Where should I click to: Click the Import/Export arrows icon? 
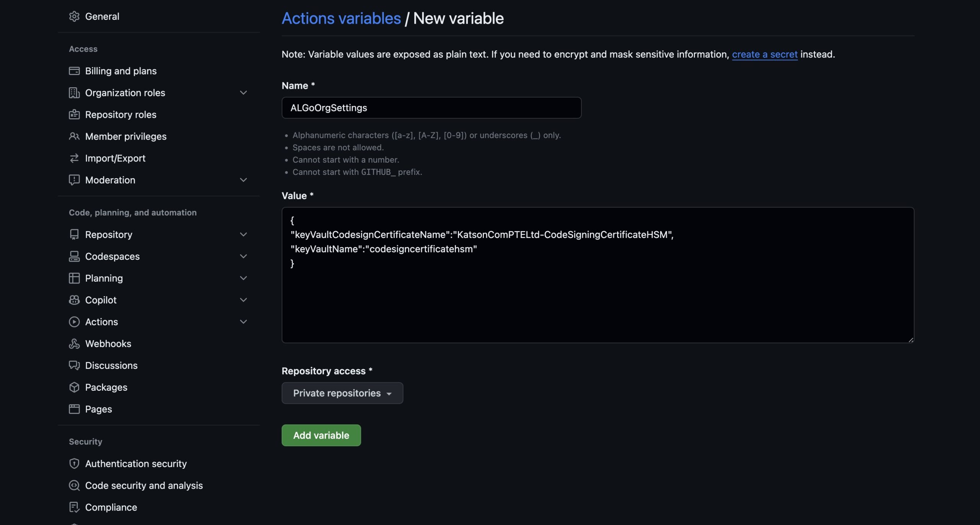(74, 158)
